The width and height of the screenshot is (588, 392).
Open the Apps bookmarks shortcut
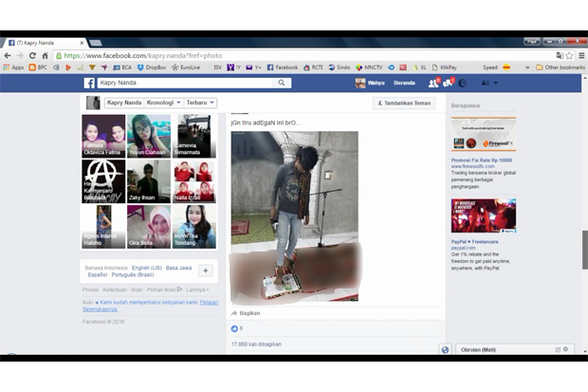pos(13,67)
